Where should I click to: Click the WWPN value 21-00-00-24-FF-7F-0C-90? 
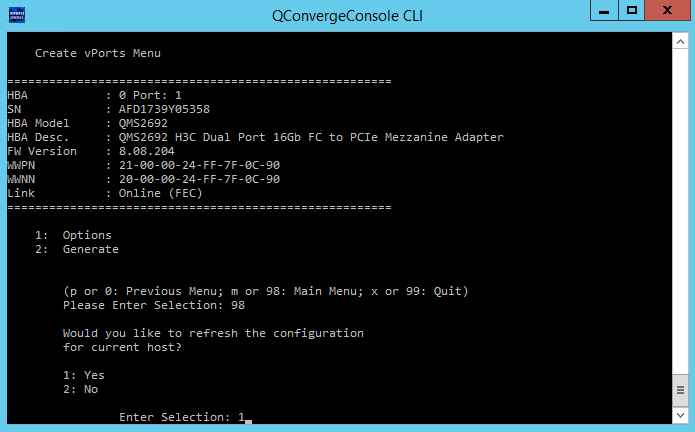(x=199, y=165)
